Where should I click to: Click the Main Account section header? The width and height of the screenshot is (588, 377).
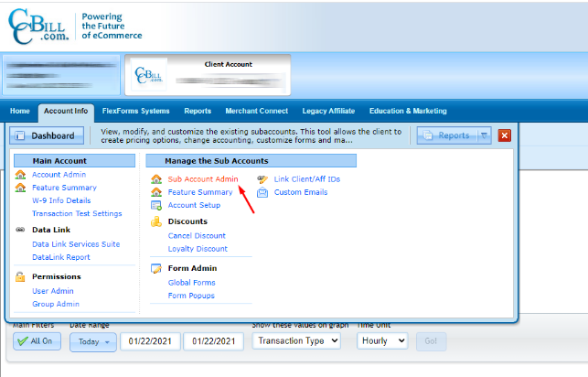pyautogui.click(x=75, y=161)
